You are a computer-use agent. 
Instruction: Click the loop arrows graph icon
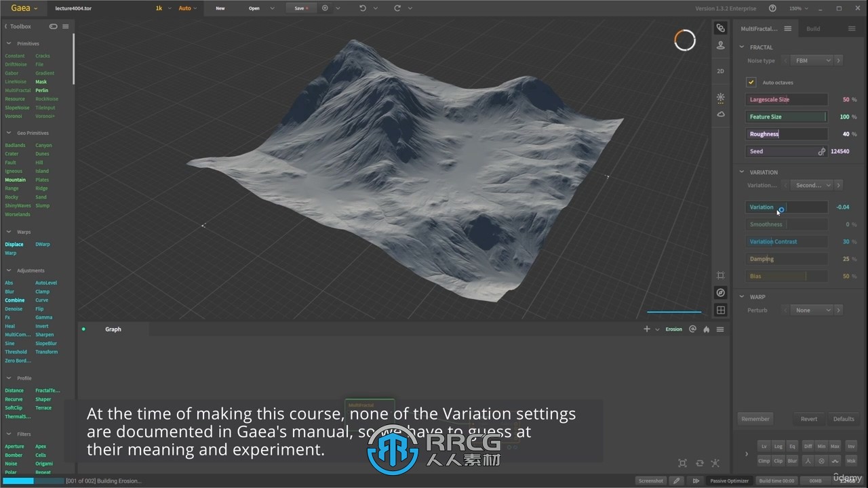click(700, 463)
